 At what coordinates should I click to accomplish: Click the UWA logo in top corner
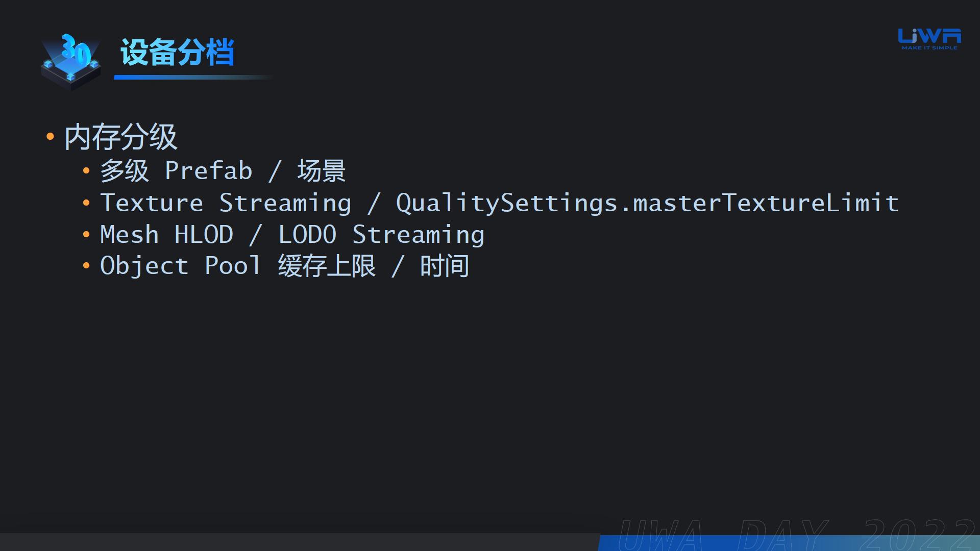point(929,39)
